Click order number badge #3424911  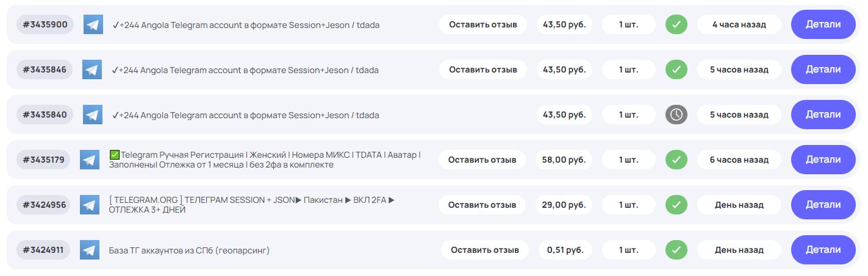43,250
